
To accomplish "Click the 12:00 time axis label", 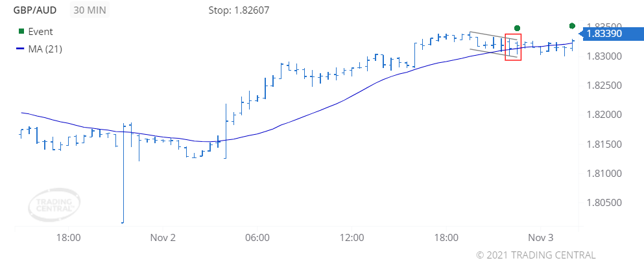I will (352, 238).
